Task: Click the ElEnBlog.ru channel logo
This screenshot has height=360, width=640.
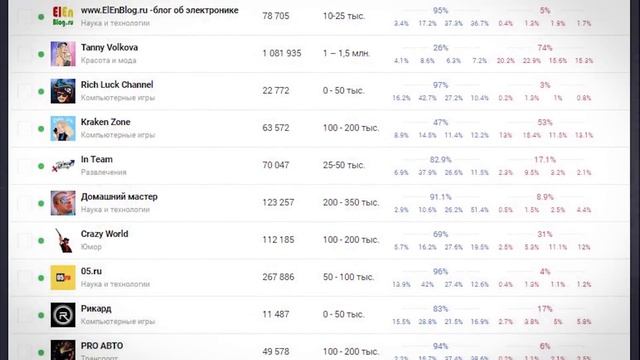Action: (63, 16)
